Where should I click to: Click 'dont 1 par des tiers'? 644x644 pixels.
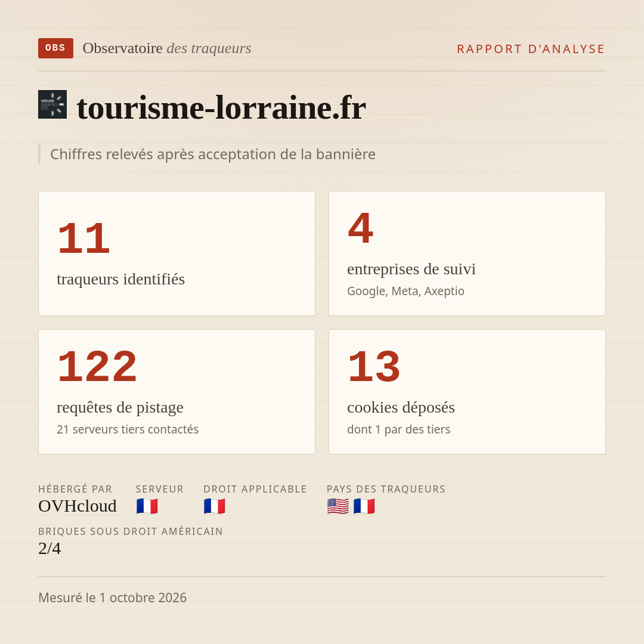399,429
